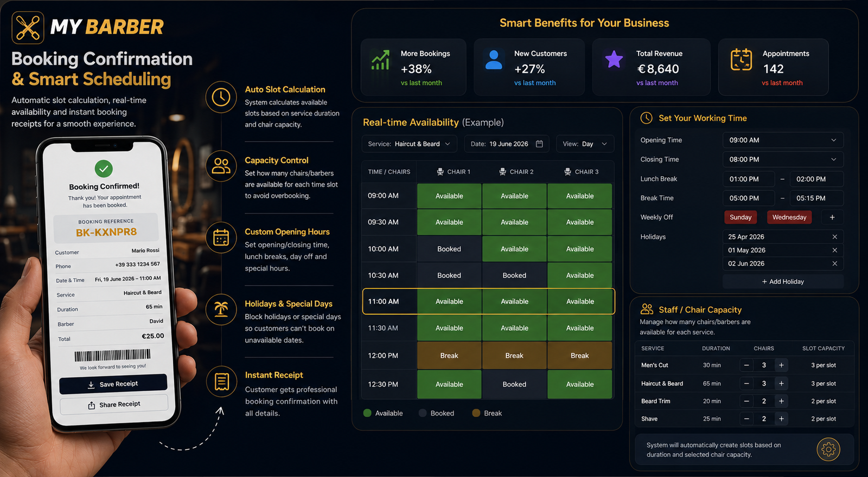Add another weekly off day with plus button
This screenshot has height=477, width=868.
pyautogui.click(x=832, y=217)
